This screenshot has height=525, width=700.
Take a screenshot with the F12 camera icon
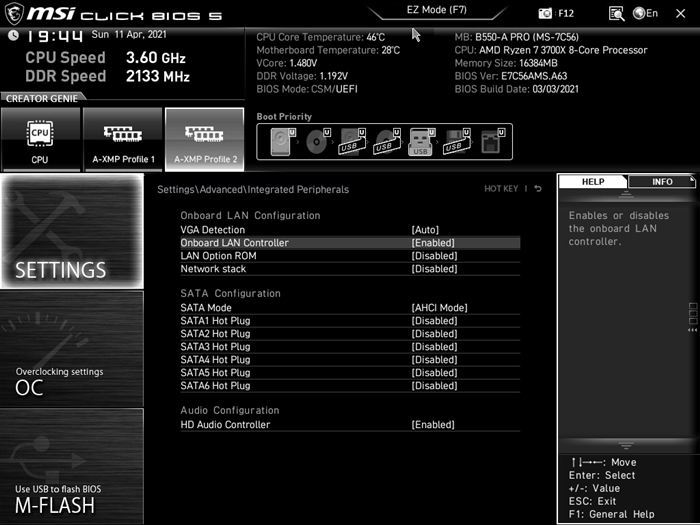tap(545, 13)
